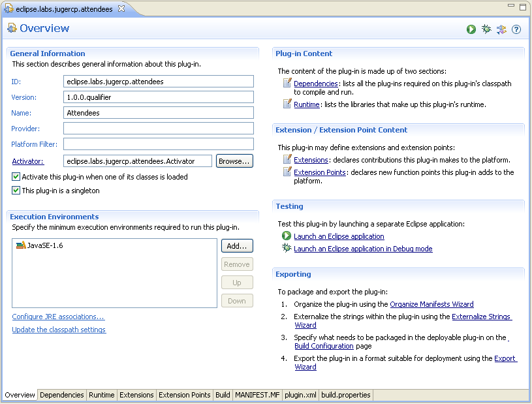The width and height of the screenshot is (532, 404).
Task: Click the Up button
Action: [x=237, y=283]
